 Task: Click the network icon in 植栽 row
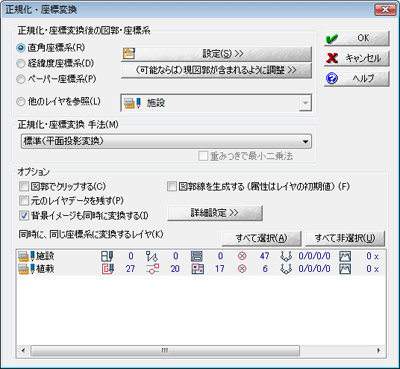pyautogui.click(x=286, y=269)
